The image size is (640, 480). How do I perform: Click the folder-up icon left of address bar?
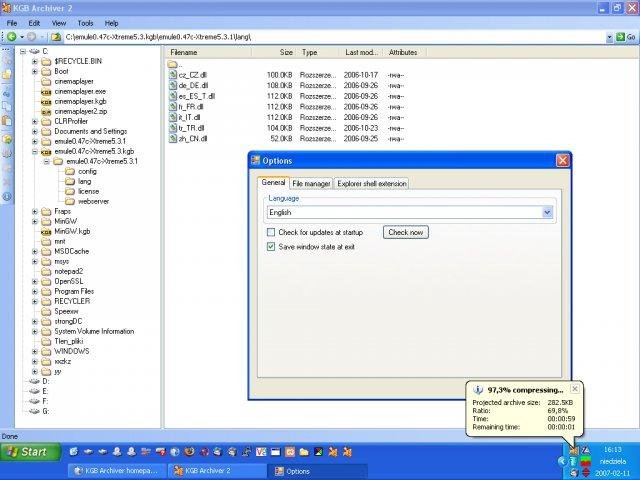click(x=56, y=37)
